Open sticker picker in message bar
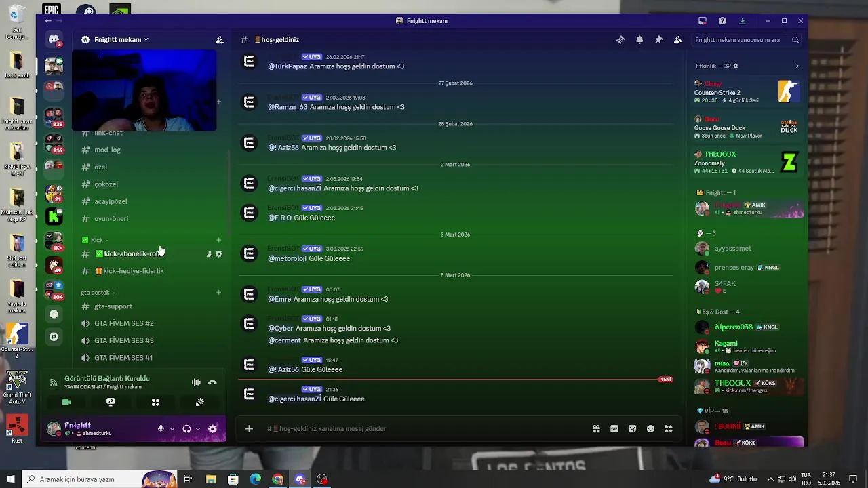 [x=633, y=429]
